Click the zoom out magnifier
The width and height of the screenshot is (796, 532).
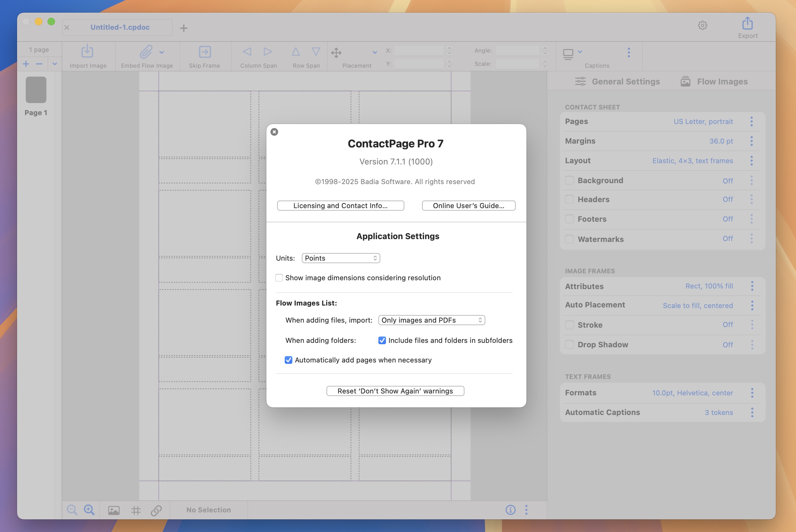point(72,510)
